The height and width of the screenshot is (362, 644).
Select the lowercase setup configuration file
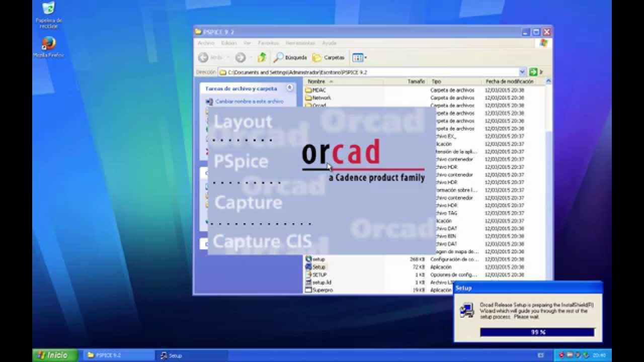[315, 259]
